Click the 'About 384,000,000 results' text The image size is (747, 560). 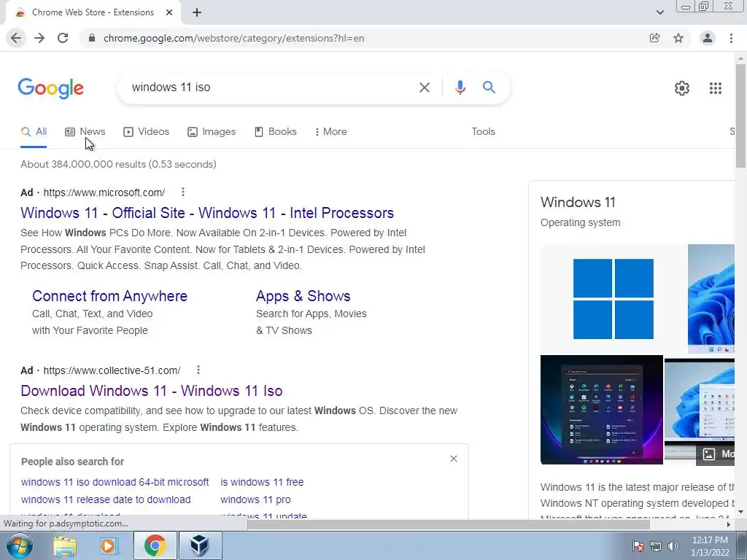[118, 164]
